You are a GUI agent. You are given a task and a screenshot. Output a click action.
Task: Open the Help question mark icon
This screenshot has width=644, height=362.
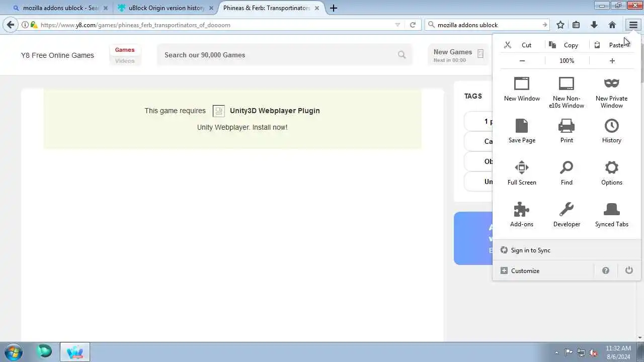click(x=606, y=270)
